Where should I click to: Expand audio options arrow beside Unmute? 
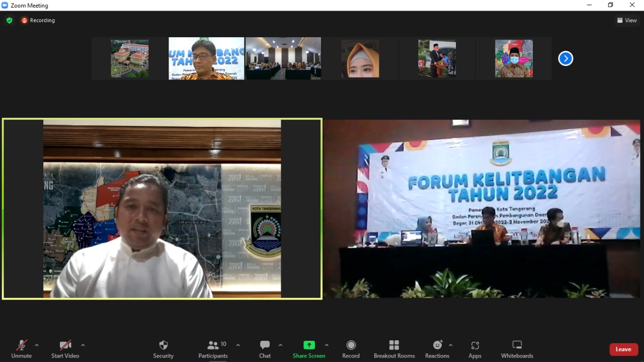(x=37, y=345)
